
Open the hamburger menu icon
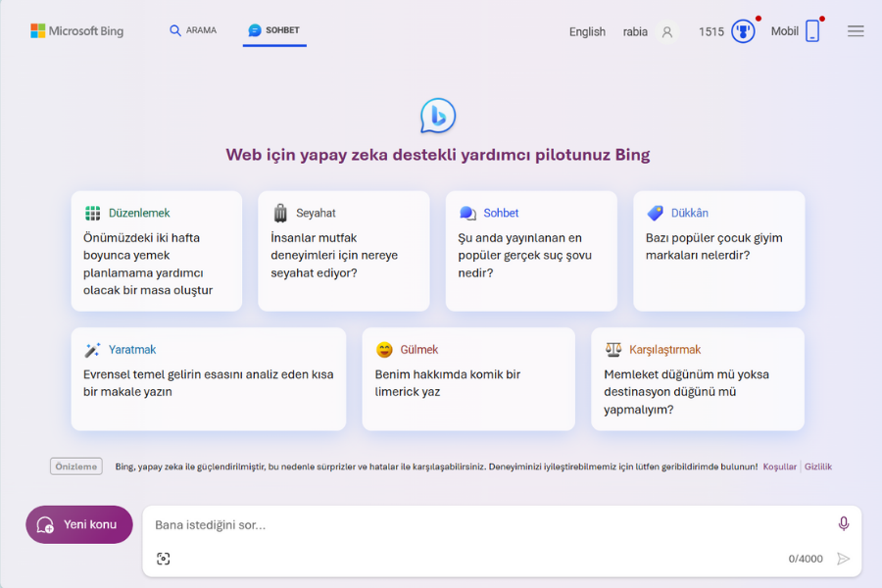click(x=856, y=31)
